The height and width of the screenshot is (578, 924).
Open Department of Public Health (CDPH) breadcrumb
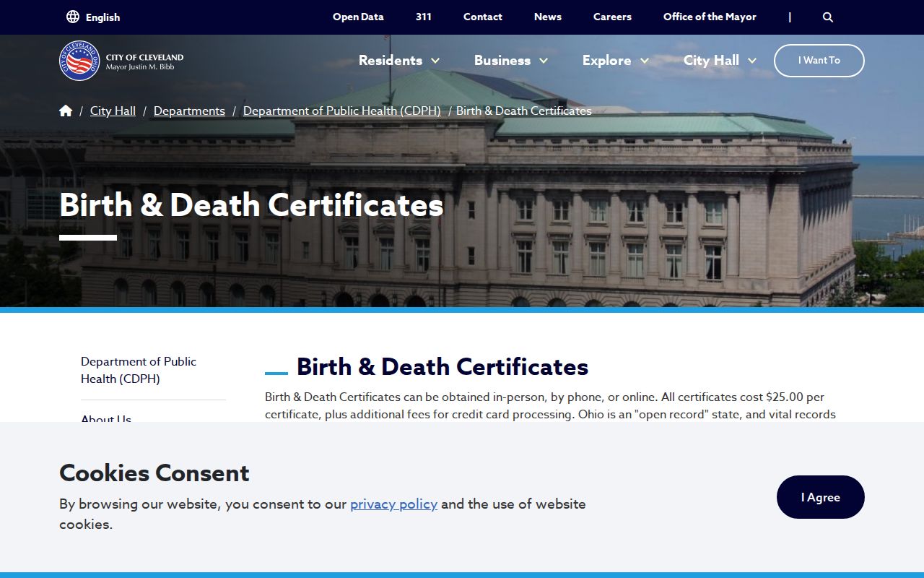tap(342, 111)
